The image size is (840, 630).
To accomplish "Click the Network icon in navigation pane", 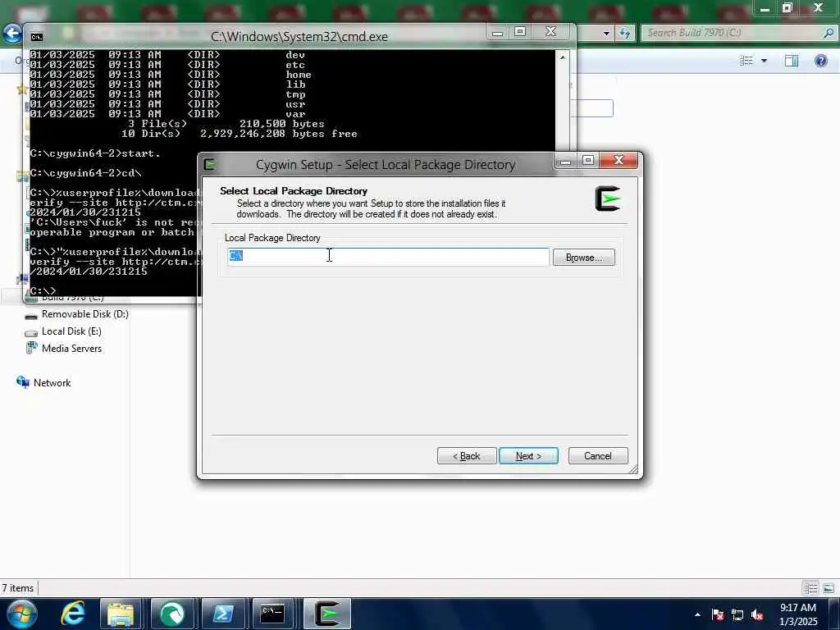I will (22, 382).
